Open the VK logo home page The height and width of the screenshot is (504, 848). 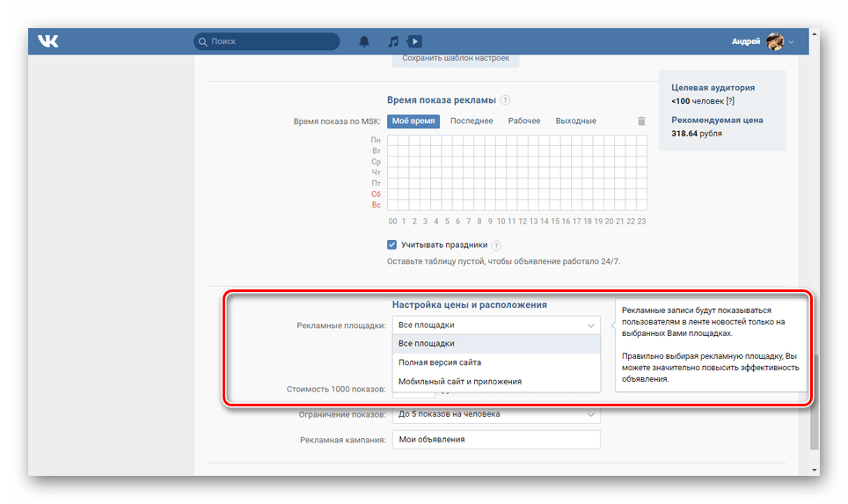click(48, 41)
